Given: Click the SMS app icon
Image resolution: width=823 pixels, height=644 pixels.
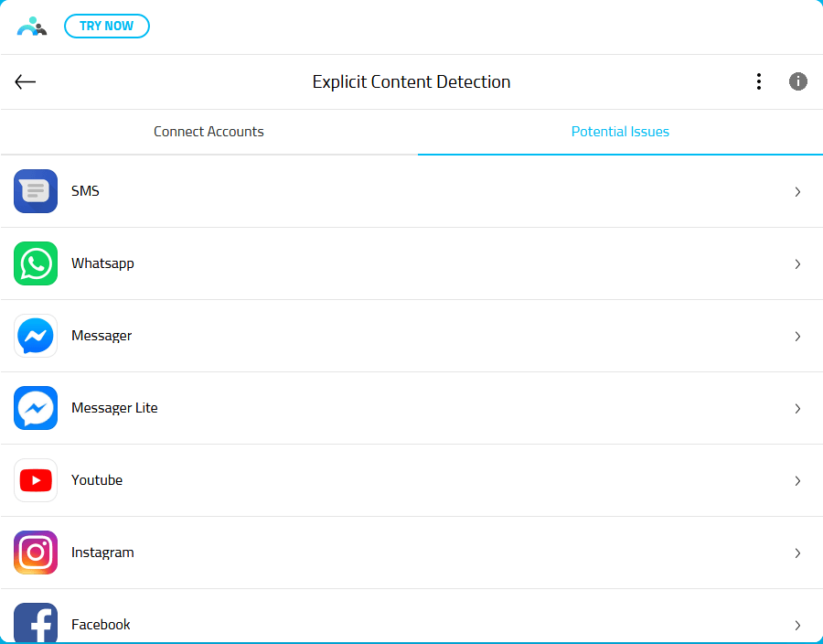Looking at the screenshot, I should coord(36,191).
